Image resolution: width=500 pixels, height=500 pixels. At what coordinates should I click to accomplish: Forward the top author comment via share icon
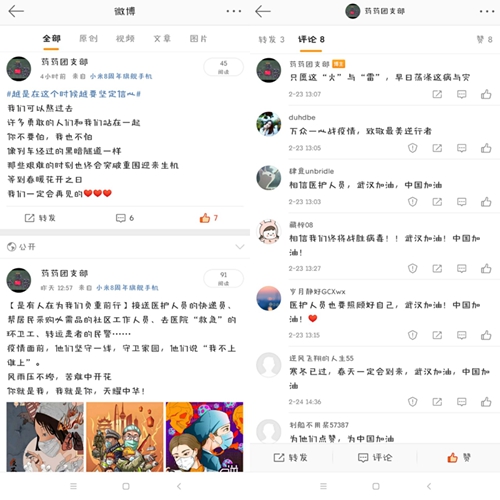tap(437, 94)
